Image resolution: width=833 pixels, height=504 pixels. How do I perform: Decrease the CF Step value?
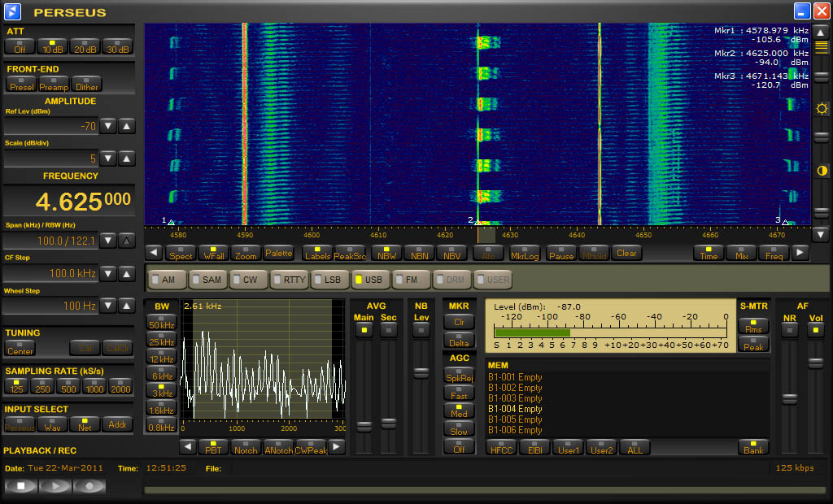point(108,274)
